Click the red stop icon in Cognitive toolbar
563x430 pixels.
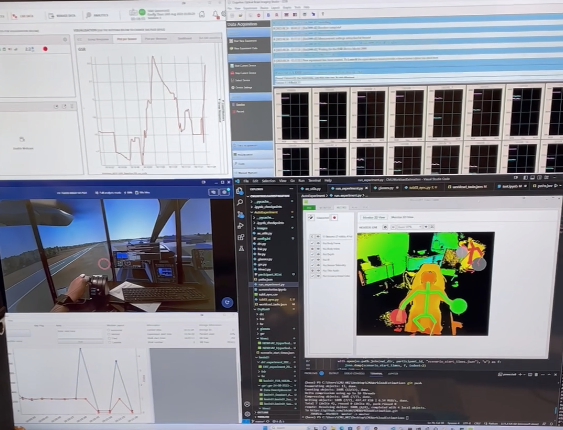tap(259, 15)
